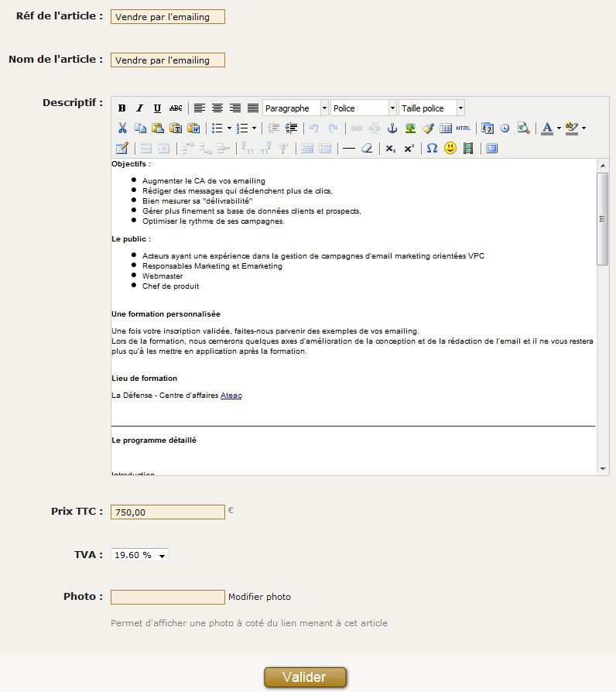
Task: Open Police font family dropdown
Action: 364,108
